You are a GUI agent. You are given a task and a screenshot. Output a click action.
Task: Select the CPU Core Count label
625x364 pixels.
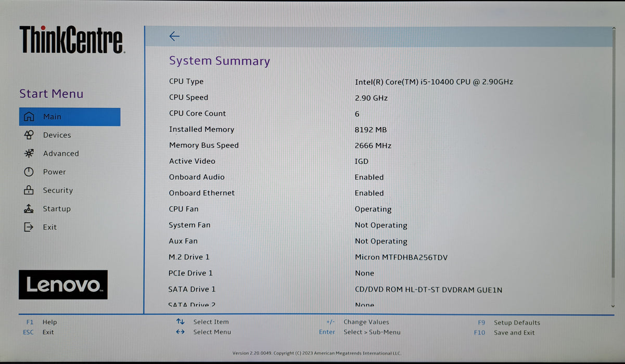pos(197,113)
